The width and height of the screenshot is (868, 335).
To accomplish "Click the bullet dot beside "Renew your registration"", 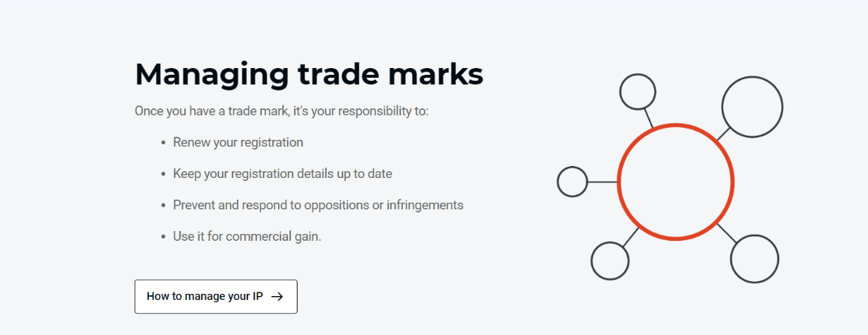I will pyautogui.click(x=163, y=142).
